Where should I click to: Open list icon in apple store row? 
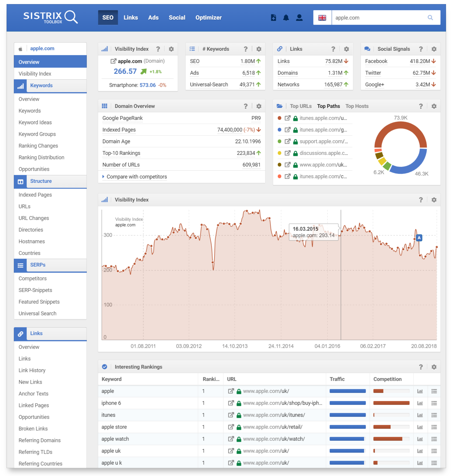point(434,427)
